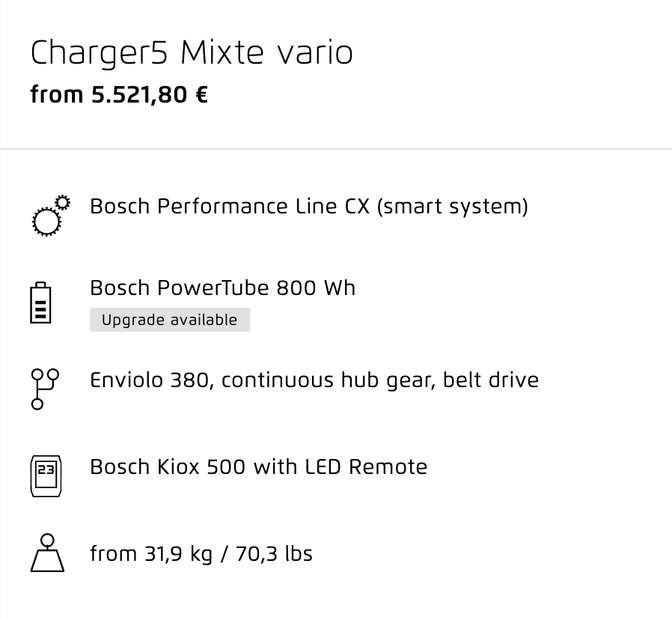
Task: Click the divider line under the price
Action: tap(336, 149)
